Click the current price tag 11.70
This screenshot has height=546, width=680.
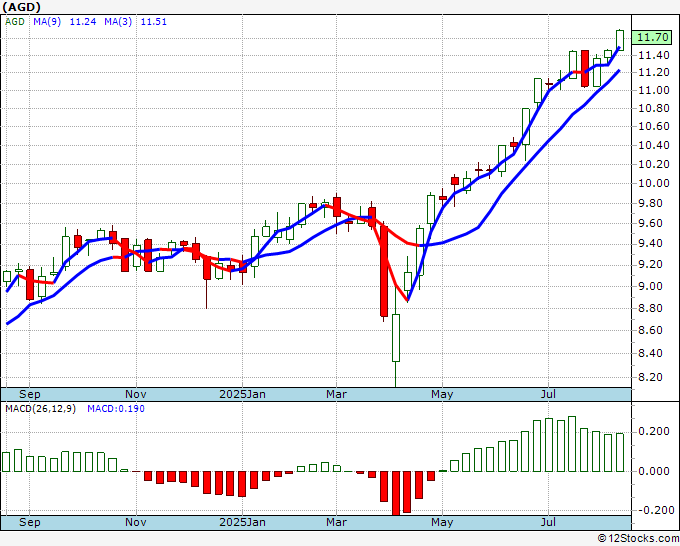(x=653, y=37)
